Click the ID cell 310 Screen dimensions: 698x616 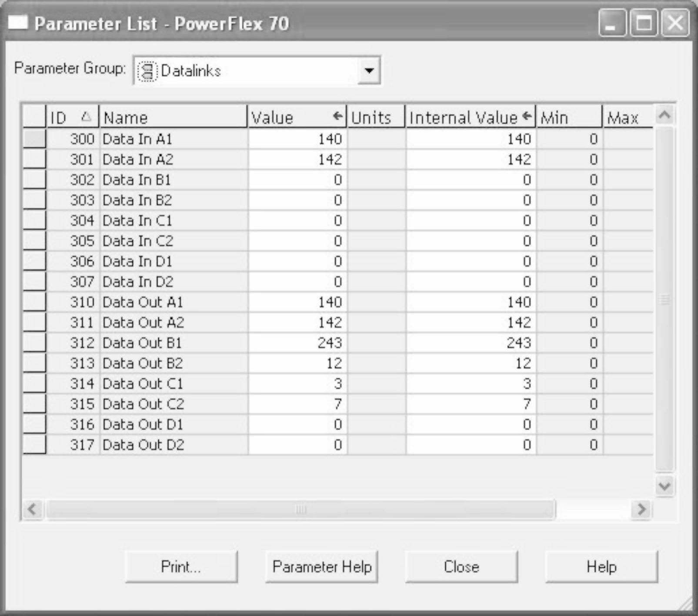pyautogui.click(x=73, y=302)
